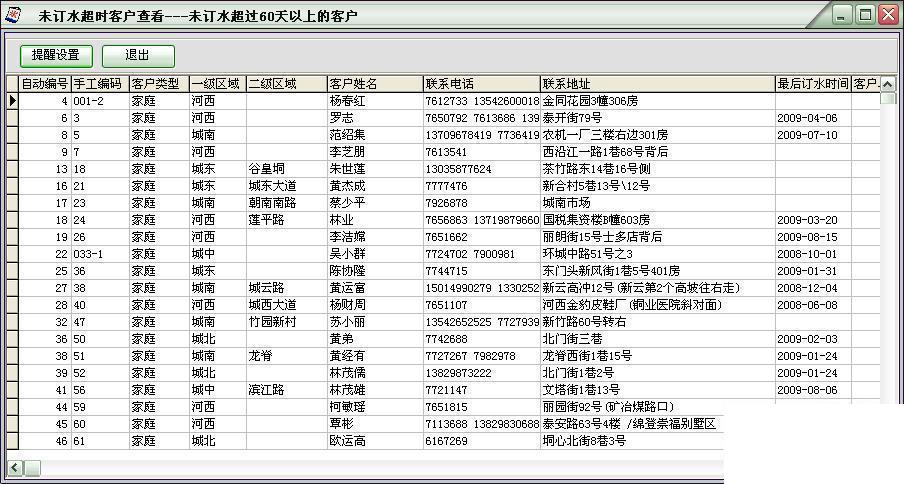This screenshot has width=904, height=484.
Task: Select customer name 林茂儒
Action: tap(347, 373)
